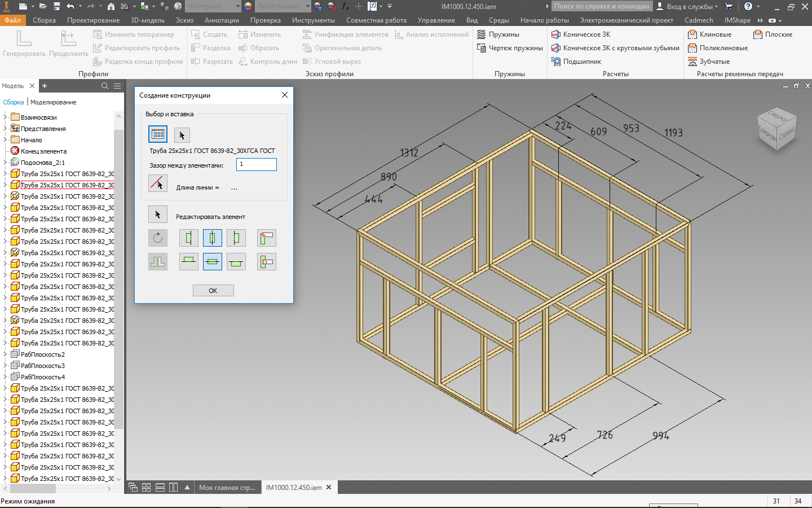Toggle vertical center alignment option
This screenshot has height=508, width=812.
tap(213, 262)
